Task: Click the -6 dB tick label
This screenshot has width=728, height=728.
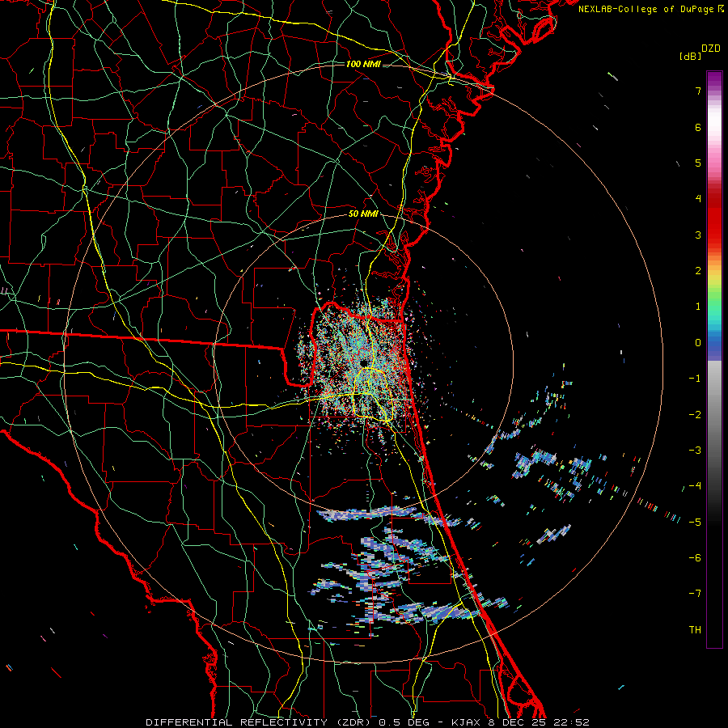Action: click(695, 558)
